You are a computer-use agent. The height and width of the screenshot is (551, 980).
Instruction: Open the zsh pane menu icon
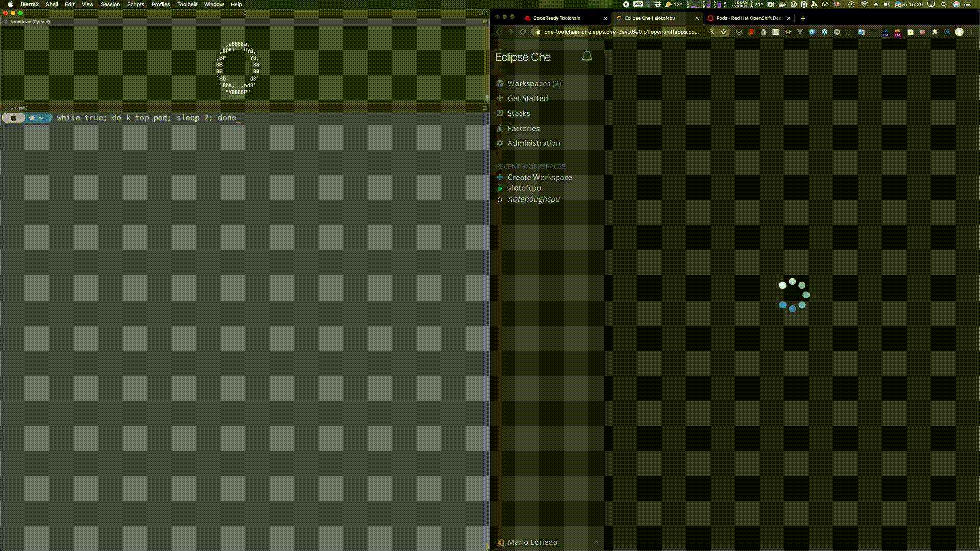[485, 108]
